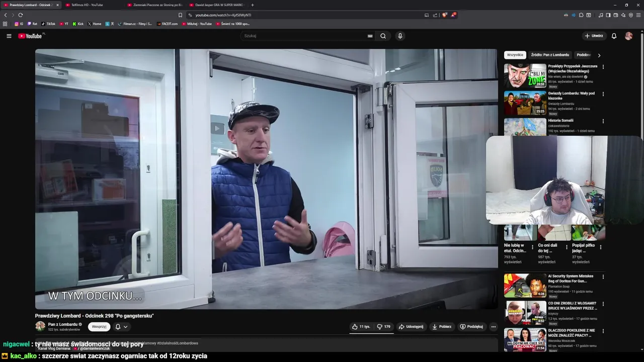The width and height of the screenshot is (644, 362).
Task: Open the on-screen keyboard icon in search box
Action: pyautogui.click(x=370, y=36)
